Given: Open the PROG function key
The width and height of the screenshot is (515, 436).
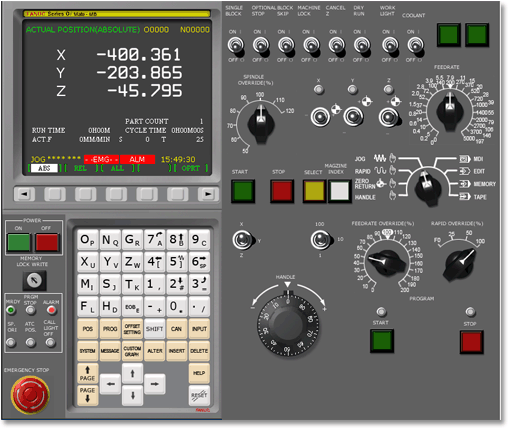Looking at the screenshot, I should pyautogui.click(x=110, y=329).
